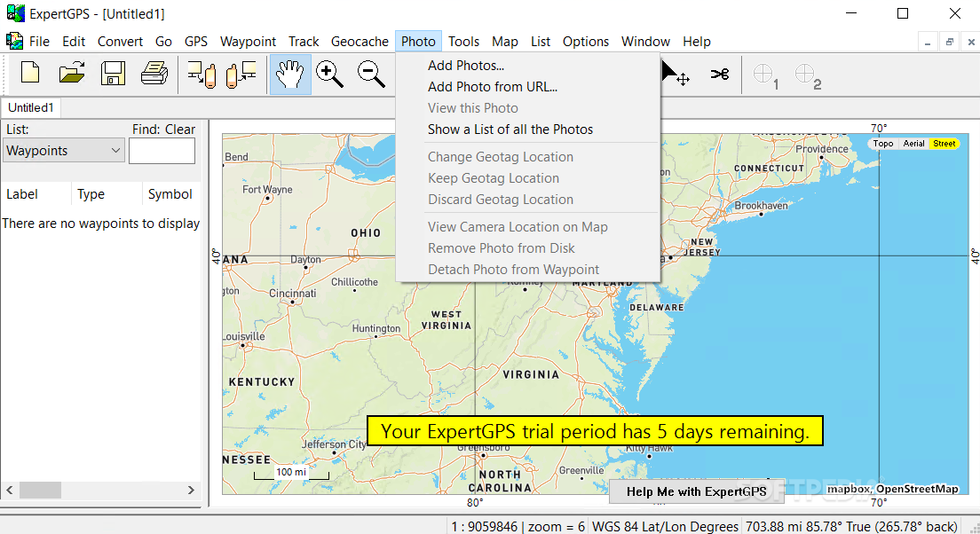
Task: Select the Untitled1 document tab
Action: coord(30,107)
